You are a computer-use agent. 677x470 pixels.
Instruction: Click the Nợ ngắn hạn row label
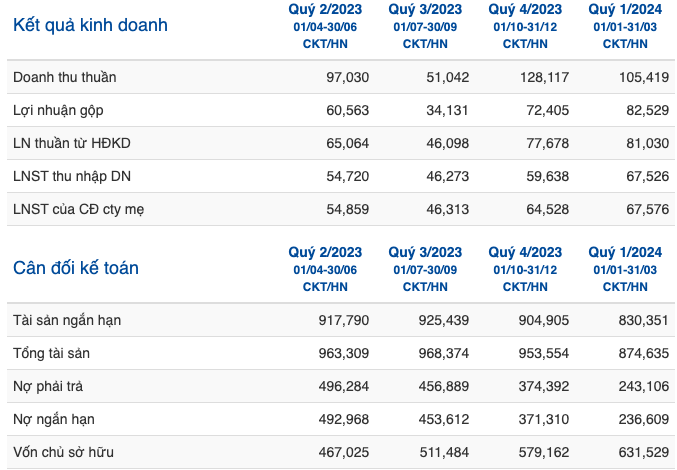(54, 420)
